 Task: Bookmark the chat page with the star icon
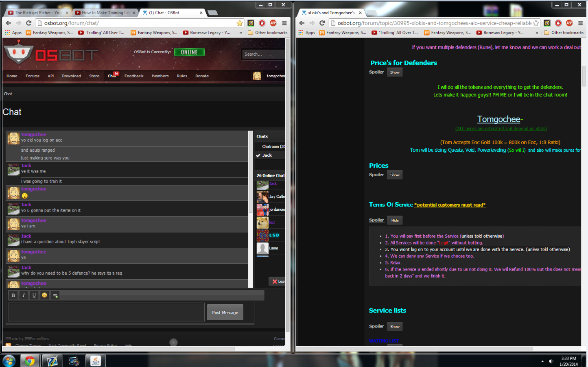[240, 23]
